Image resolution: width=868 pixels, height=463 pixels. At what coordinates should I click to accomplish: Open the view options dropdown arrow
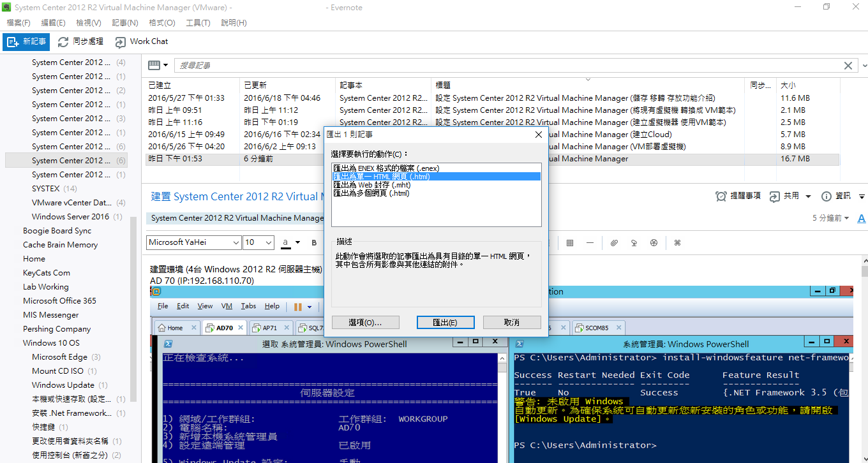coord(166,65)
